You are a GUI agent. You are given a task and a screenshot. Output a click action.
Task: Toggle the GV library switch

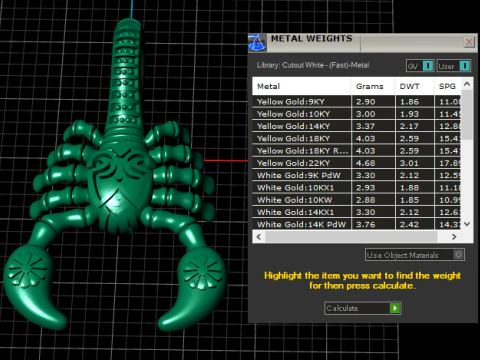coord(420,66)
